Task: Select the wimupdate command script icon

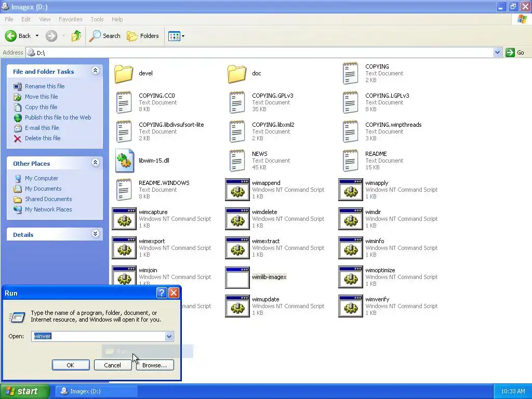Action: [237, 307]
